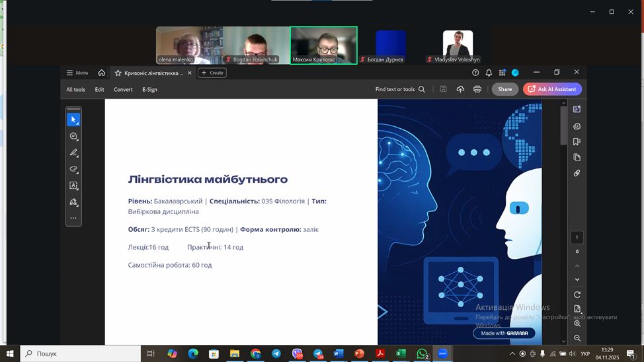Select the freehand draw lasso tool
Viewport: 644px width, 362px height.
(x=73, y=169)
